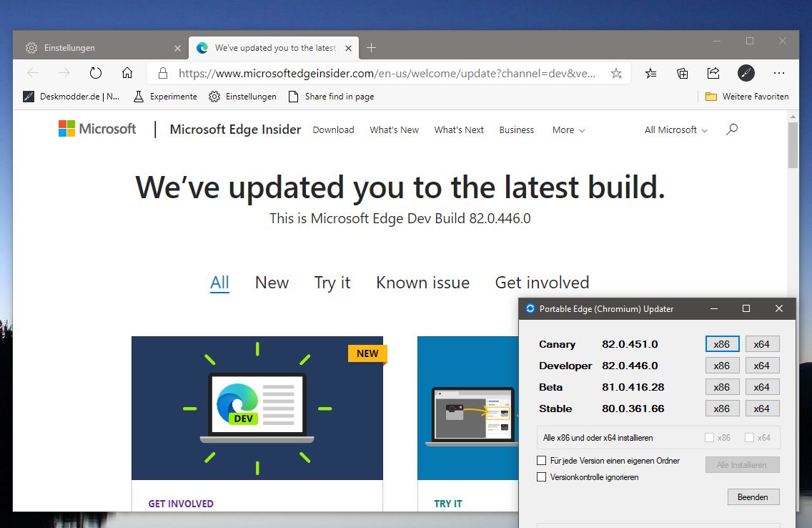Check 'Für jede Version einen eigenen Ordner'
Image resolution: width=812 pixels, height=528 pixels.
click(542, 461)
